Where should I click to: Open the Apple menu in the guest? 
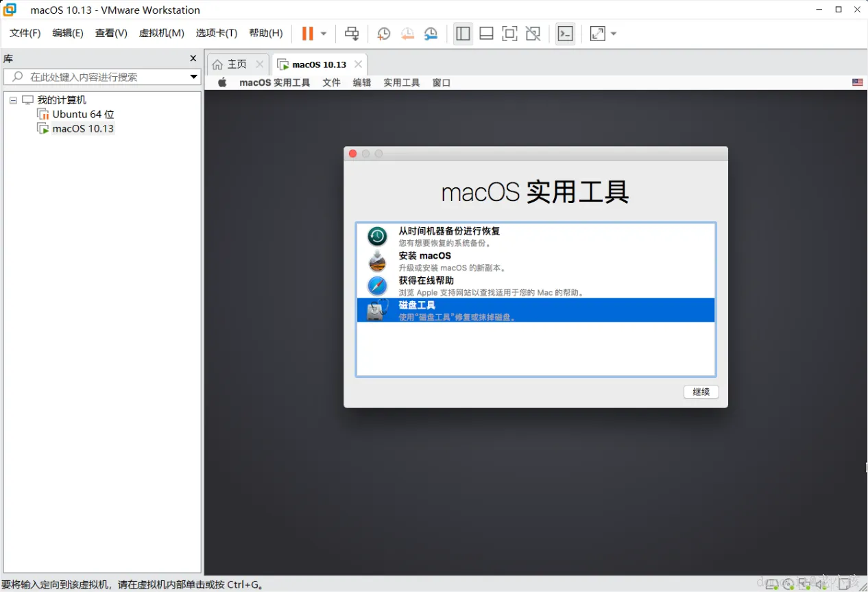click(x=222, y=82)
